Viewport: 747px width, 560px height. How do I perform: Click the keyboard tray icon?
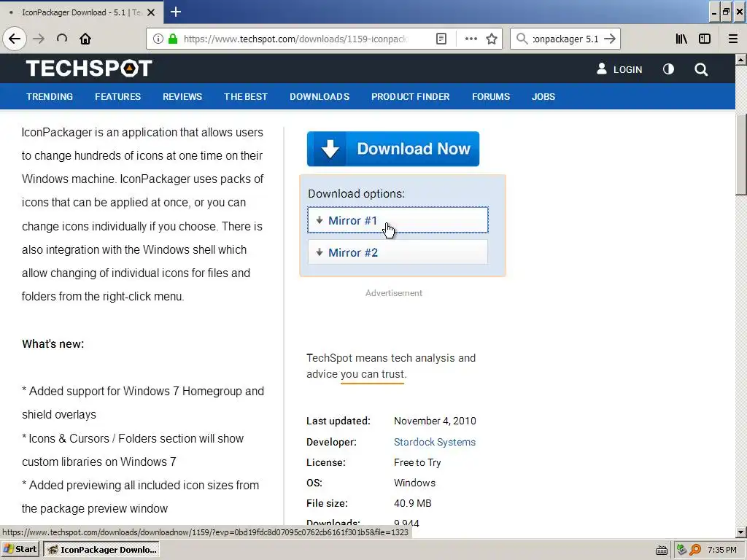point(661,550)
